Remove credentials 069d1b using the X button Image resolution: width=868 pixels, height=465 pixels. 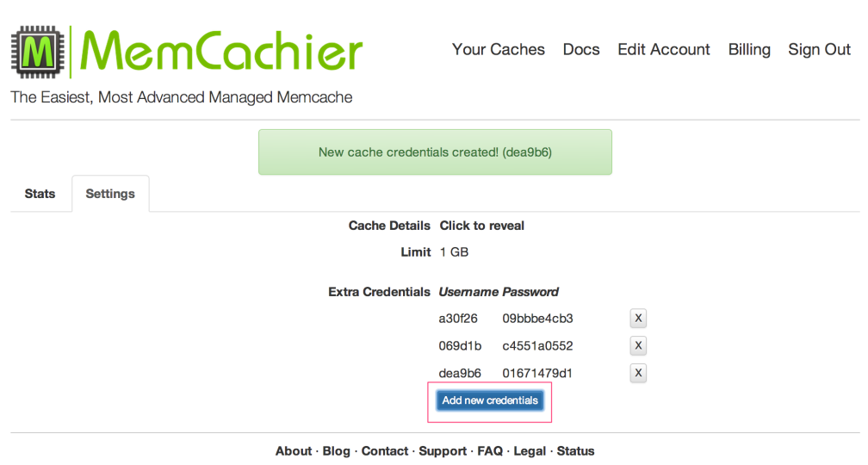(638, 346)
